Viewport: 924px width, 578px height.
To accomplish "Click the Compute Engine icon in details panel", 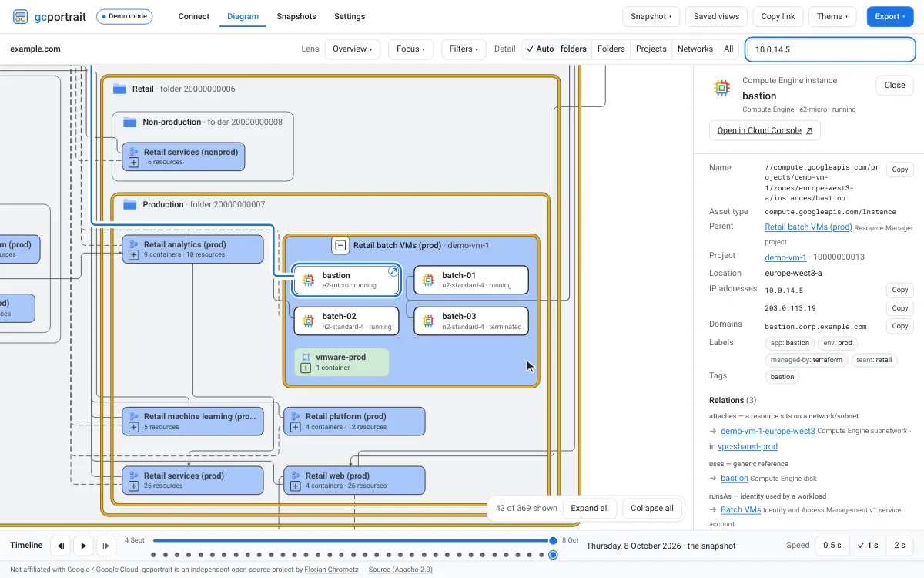I will [721, 88].
